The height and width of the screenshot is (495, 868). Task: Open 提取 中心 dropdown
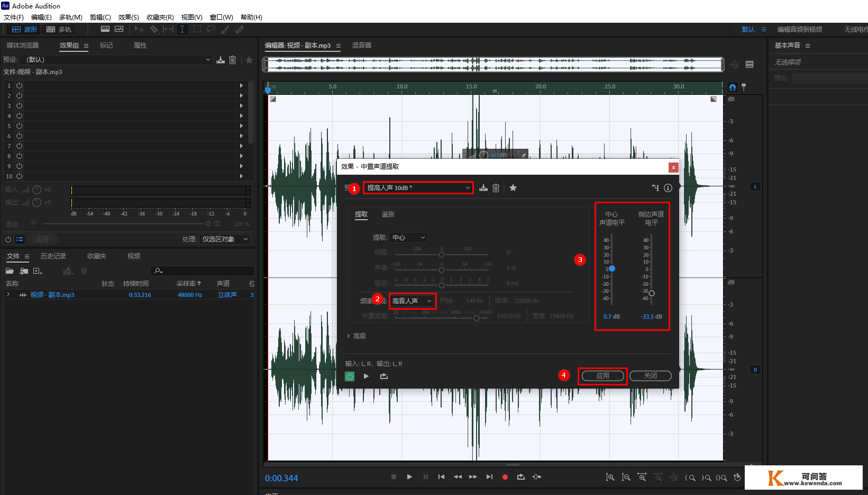(408, 238)
